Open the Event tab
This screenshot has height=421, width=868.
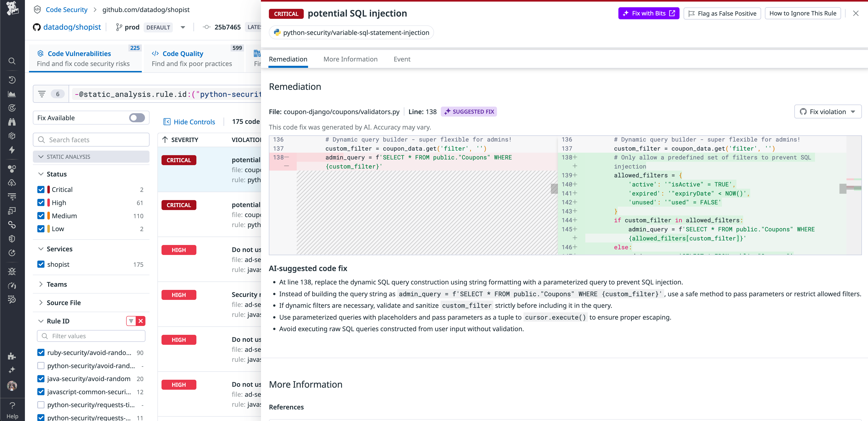click(x=402, y=59)
